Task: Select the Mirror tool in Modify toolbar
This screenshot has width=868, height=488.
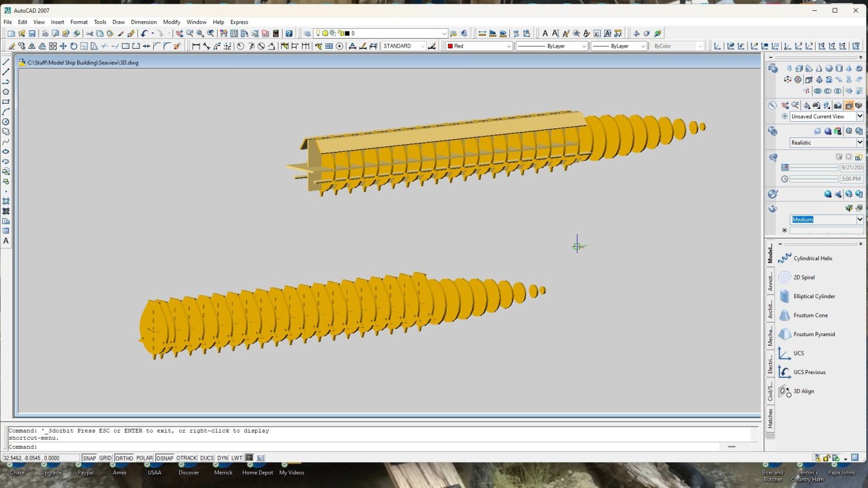Action: click(32, 46)
